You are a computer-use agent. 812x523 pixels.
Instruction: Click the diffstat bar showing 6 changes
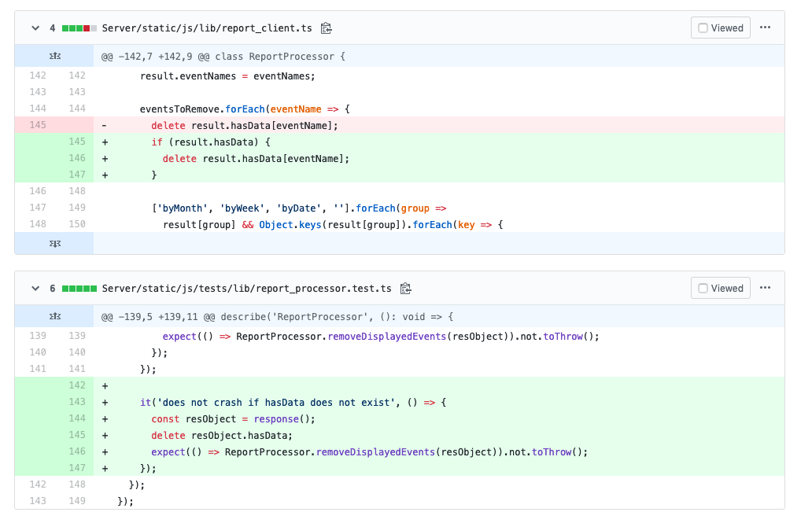tap(79, 289)
